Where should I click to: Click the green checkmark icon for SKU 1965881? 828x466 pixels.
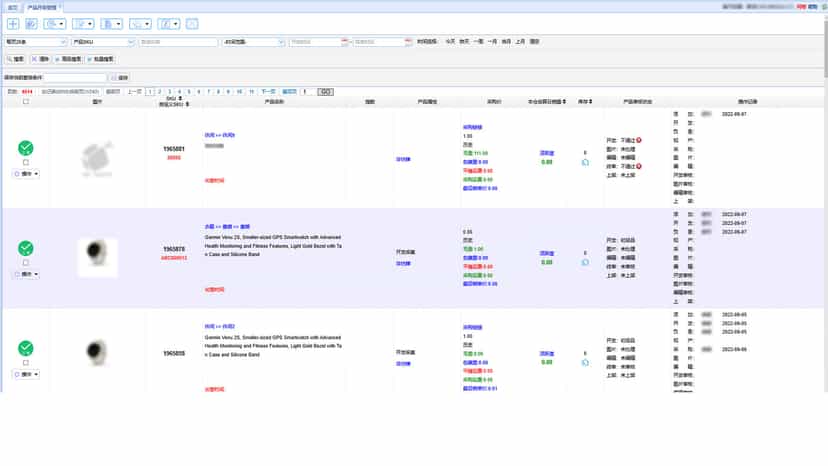pyautogui.click(x=26, y=148)
